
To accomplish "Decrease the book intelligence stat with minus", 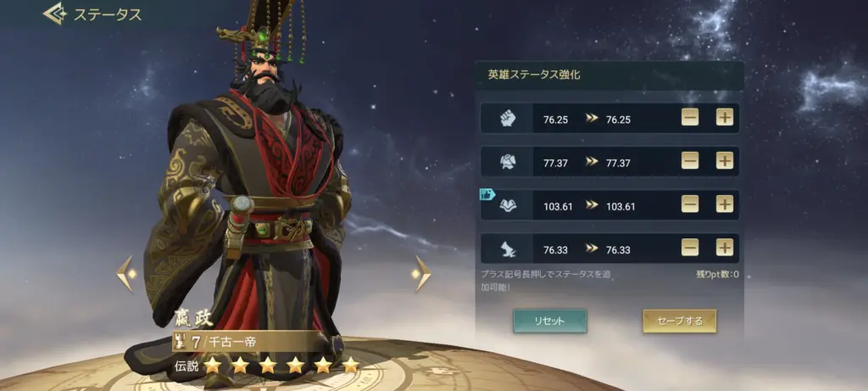I will (690, 204).
